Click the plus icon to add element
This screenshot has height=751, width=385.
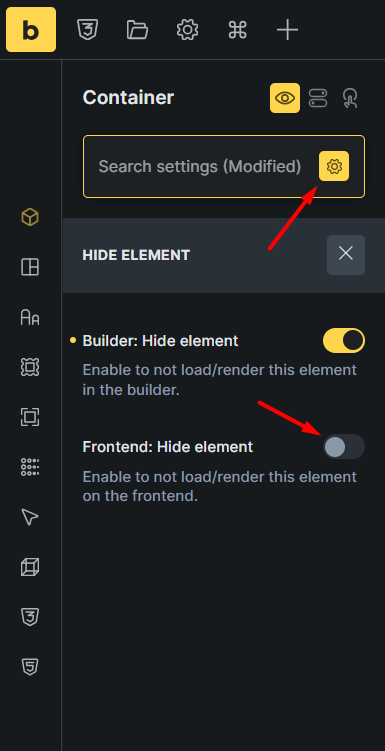point(287,30)
